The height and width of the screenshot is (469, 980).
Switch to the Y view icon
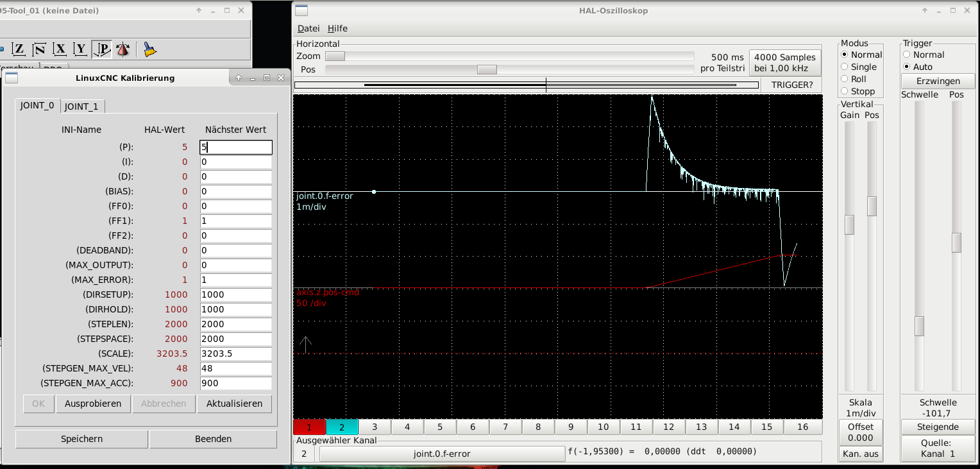[81, 49]
